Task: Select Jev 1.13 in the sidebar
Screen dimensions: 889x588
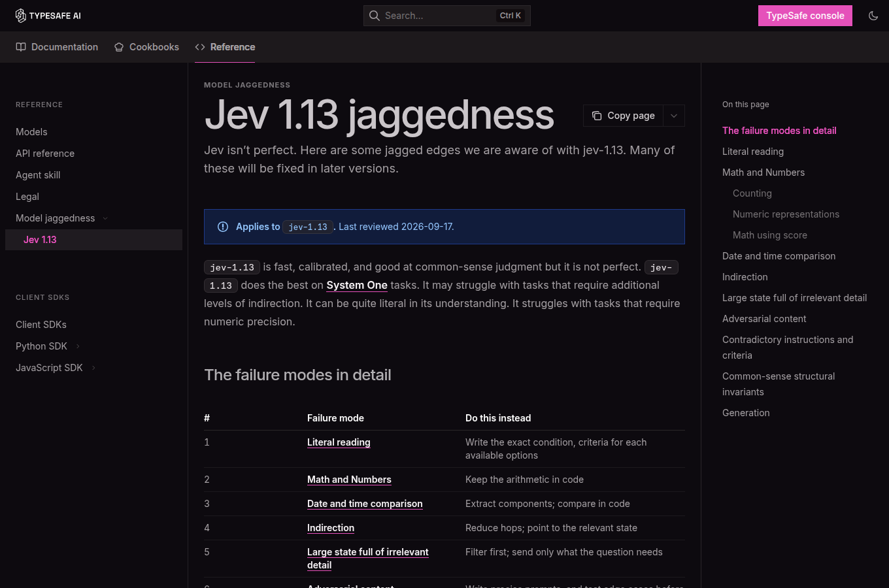Action: [x=93, y=240]
